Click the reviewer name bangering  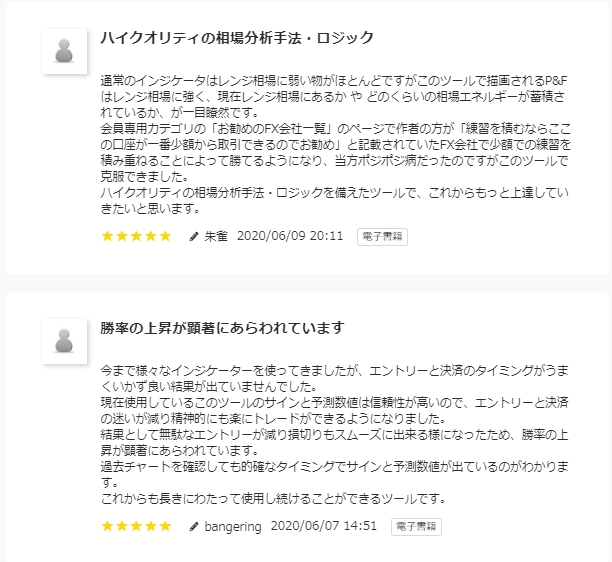[x=232, y=526]
